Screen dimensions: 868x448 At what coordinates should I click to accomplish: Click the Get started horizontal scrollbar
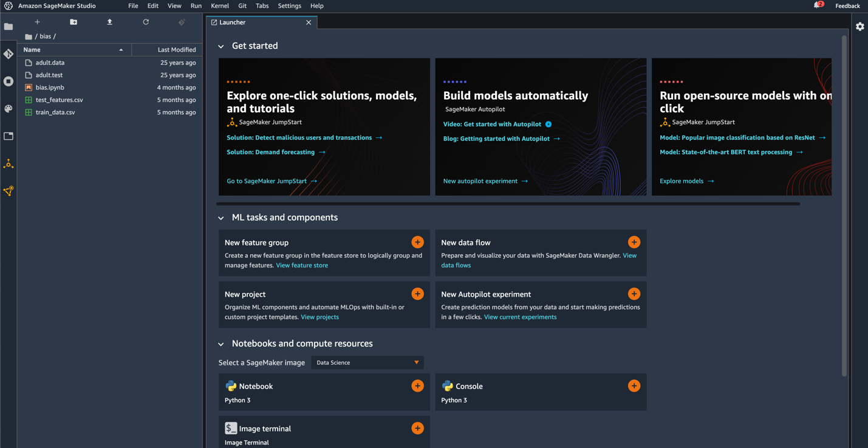508,204
